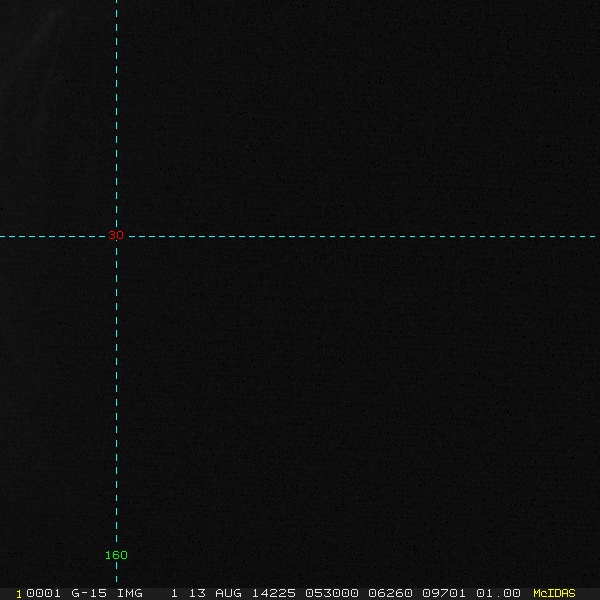Select the 09701 element coordinate value
The height and width of the screenshot is (600, 600).
pyautogui.click(x=443, y=593)
